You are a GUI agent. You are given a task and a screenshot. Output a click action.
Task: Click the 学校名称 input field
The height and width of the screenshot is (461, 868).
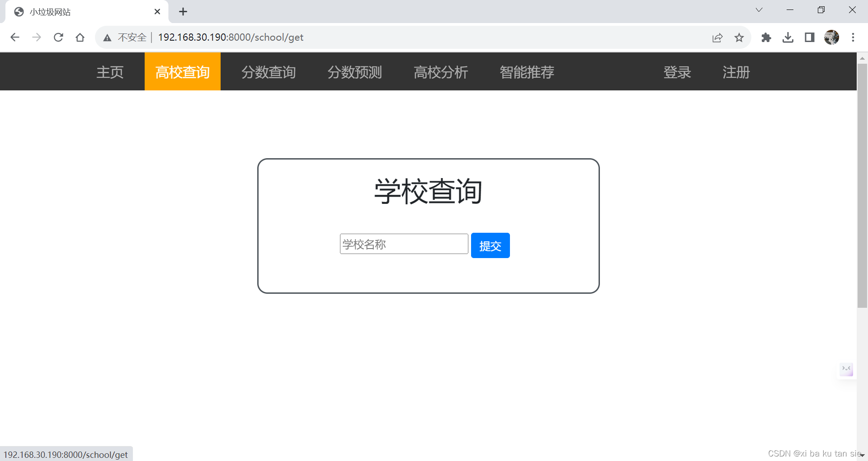point(404,244)
